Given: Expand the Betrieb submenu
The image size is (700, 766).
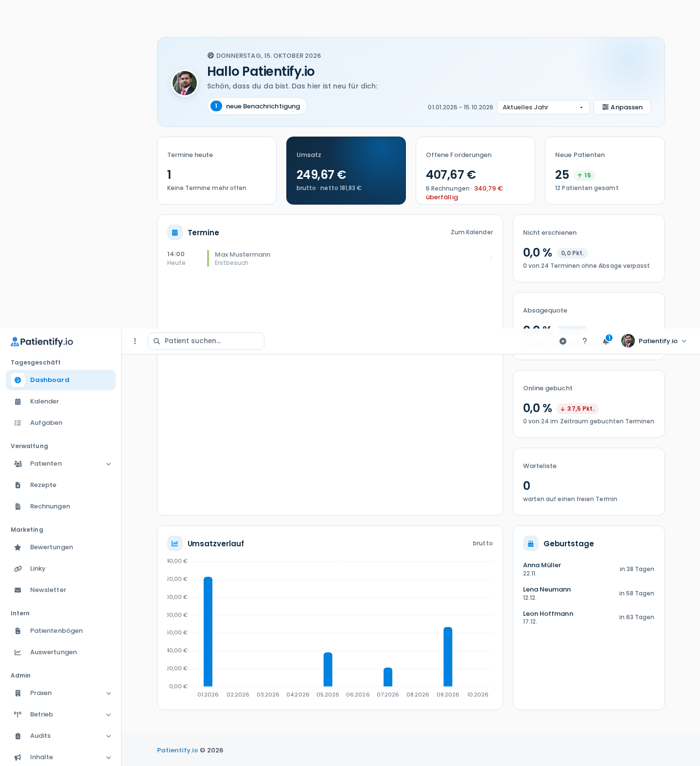Looking at the screenshot, I should click(x=61, y=714).
